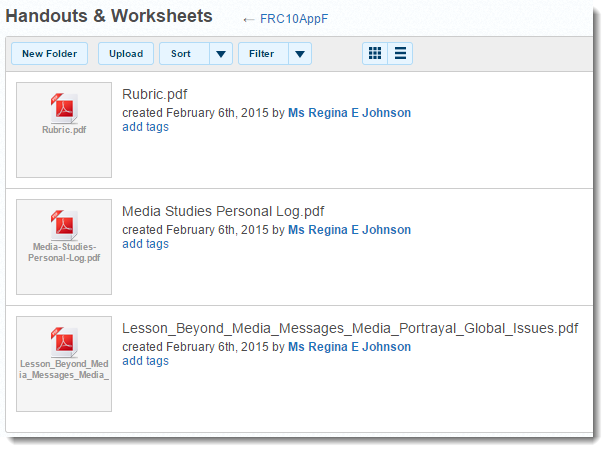608x452 pixels.
Task: Open Ms Regina E Johnson profile under Rubric.pdf
Action: pyautogui.click(x=349, y=113)
